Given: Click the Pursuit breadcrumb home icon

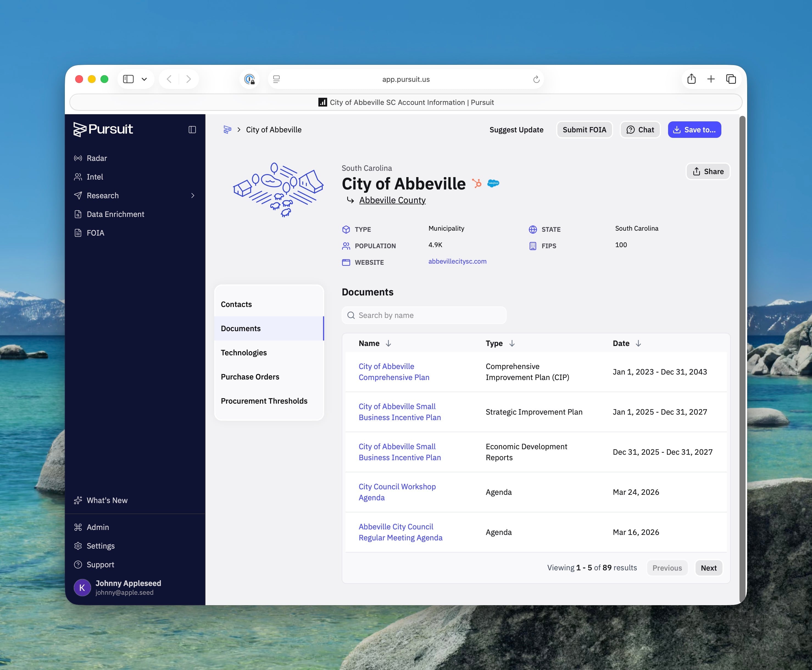Looking at the screenshot, I should pyautogui.click(x=227, y=130).
